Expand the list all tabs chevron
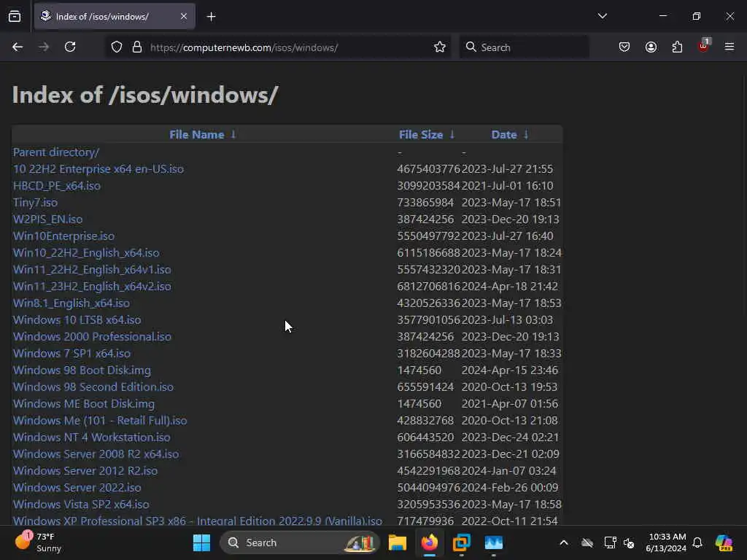Viewport: 747px width, 560px height. tap(602, 16)
